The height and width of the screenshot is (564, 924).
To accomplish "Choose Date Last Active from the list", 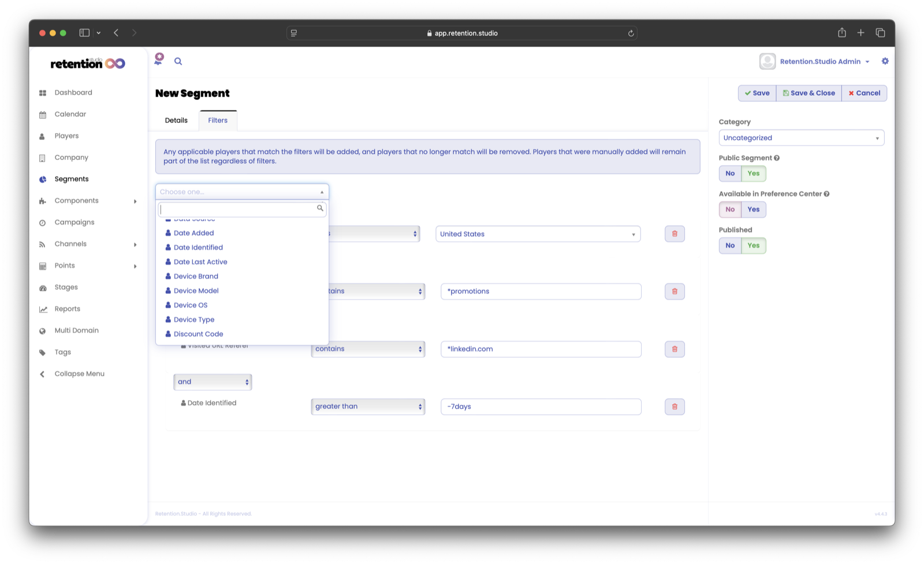I will [x=200, y=262].
